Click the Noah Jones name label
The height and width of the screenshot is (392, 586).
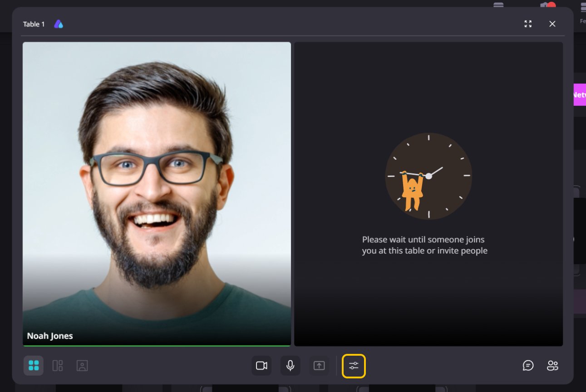tap(50, 336)
